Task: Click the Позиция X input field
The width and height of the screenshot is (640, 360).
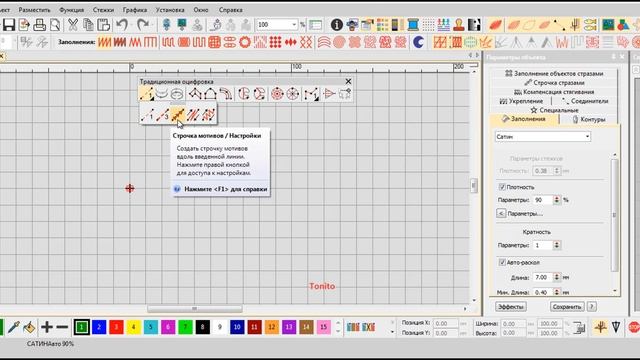Action: [x=445, y=323]
